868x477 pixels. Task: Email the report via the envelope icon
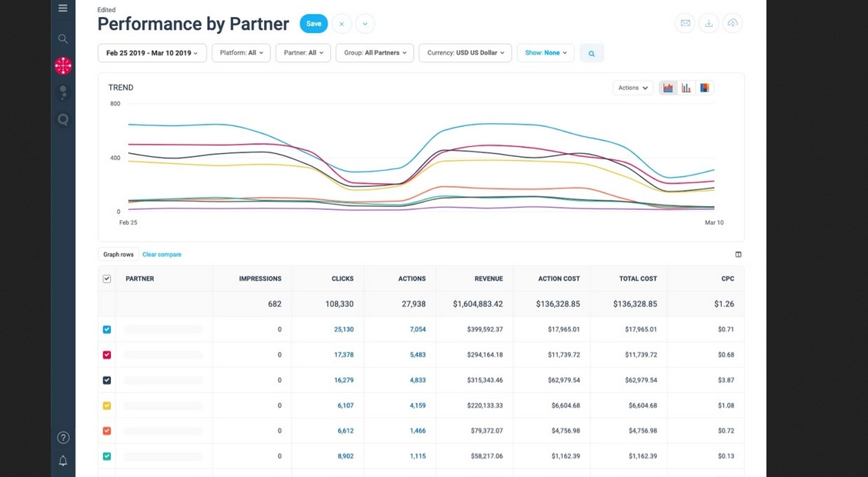point(684,24)
